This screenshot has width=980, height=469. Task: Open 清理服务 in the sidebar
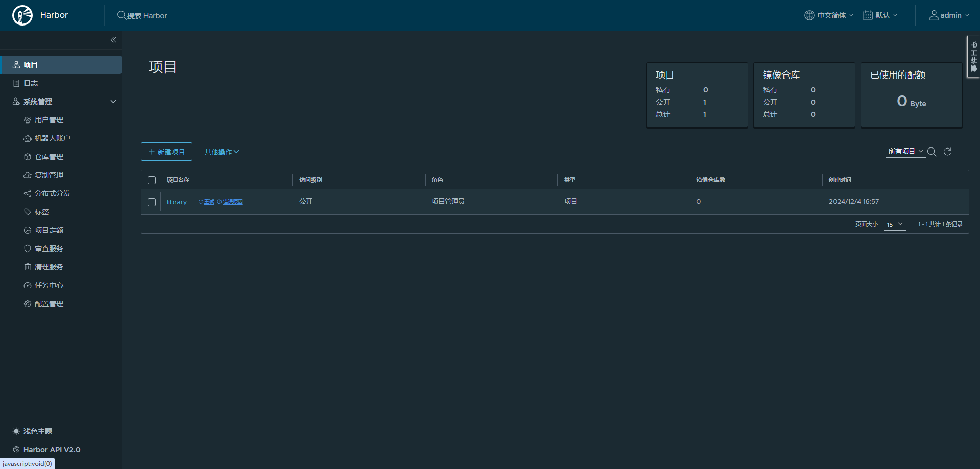(x=48, y=267)
